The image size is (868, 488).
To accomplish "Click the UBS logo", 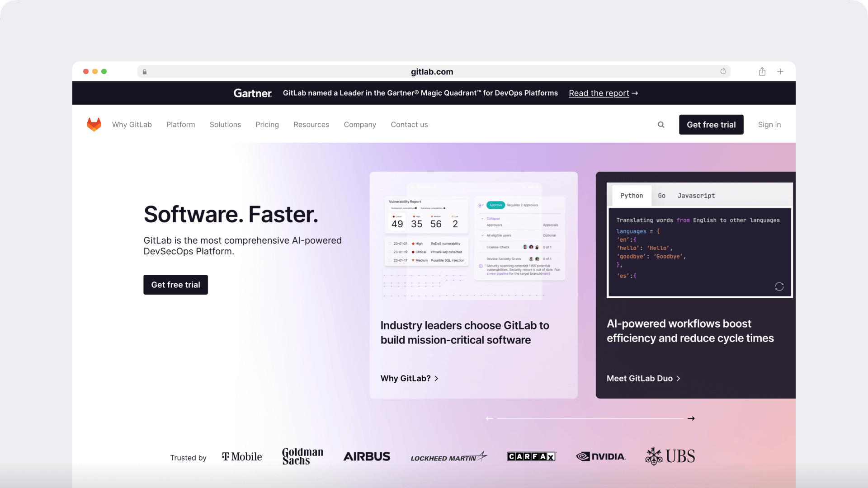I will pos(670,456).
